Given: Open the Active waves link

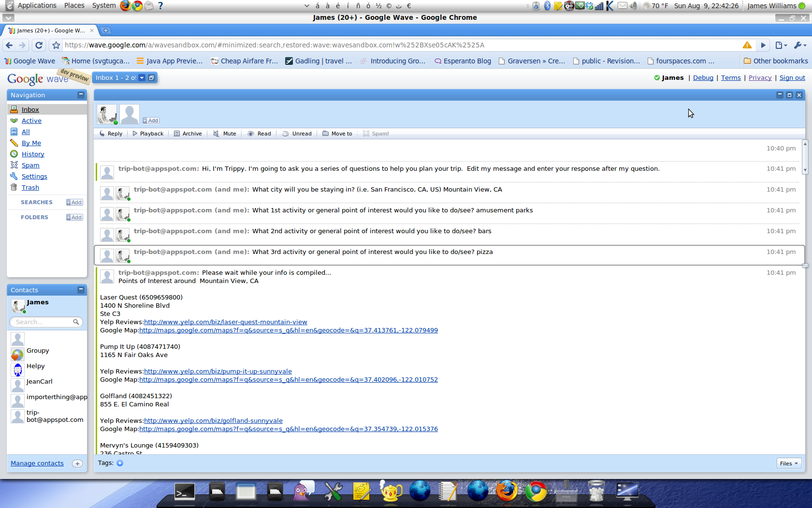Looking at the screenshot, I should tap(31, 121).
